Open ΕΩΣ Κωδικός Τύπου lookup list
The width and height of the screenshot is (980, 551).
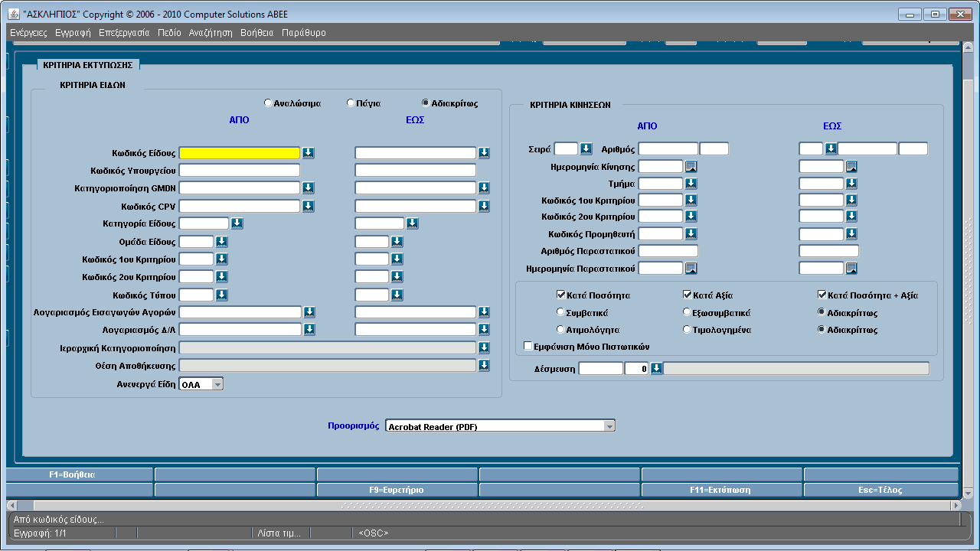pyautogui.click(x=397, y=295)
